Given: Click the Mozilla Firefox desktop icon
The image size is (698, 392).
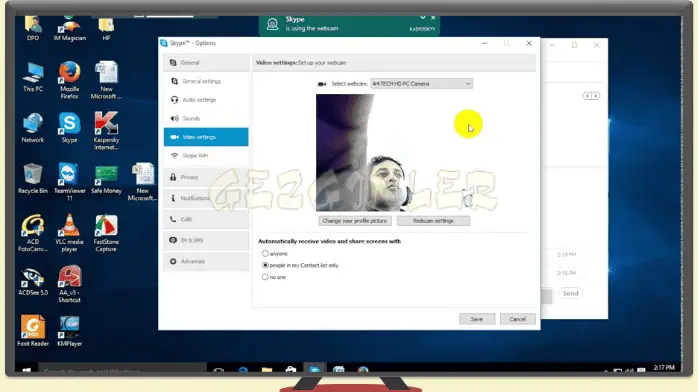Looking at the screenshot, I should [69, 81].
